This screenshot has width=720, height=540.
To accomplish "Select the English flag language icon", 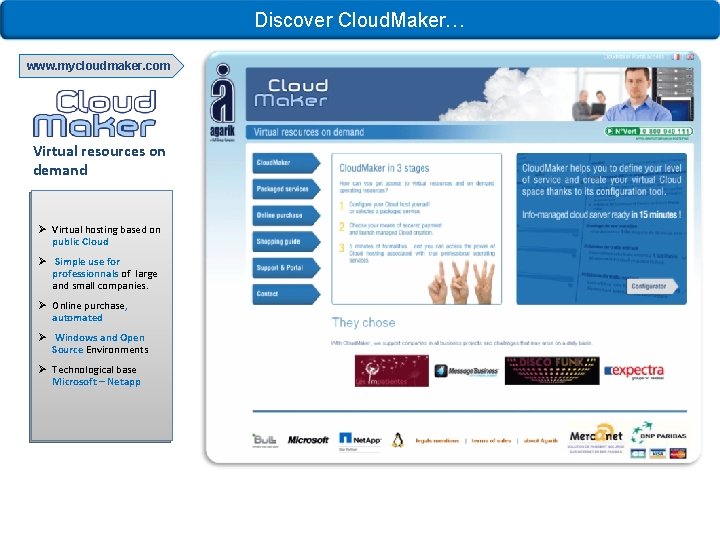I will tap(690, 56).
